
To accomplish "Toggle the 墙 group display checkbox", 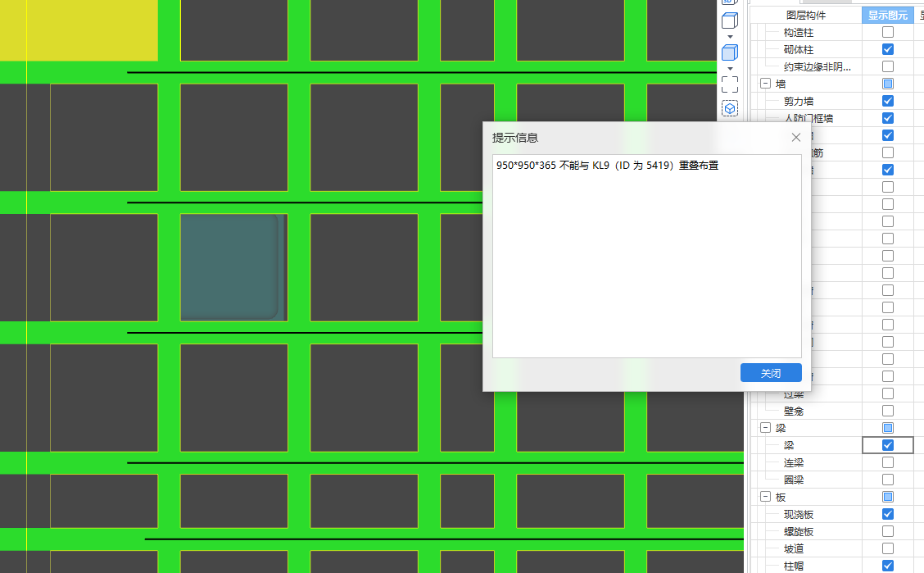I will 887,84.
